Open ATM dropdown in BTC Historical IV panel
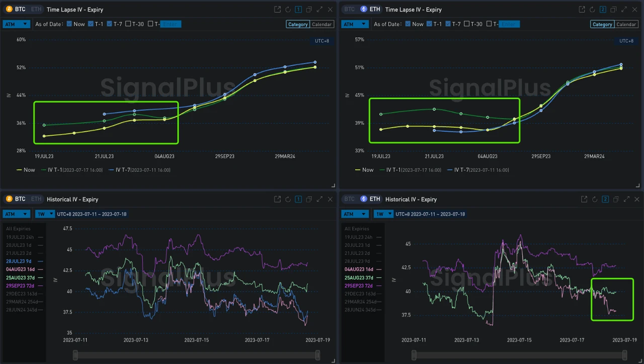 17,214
